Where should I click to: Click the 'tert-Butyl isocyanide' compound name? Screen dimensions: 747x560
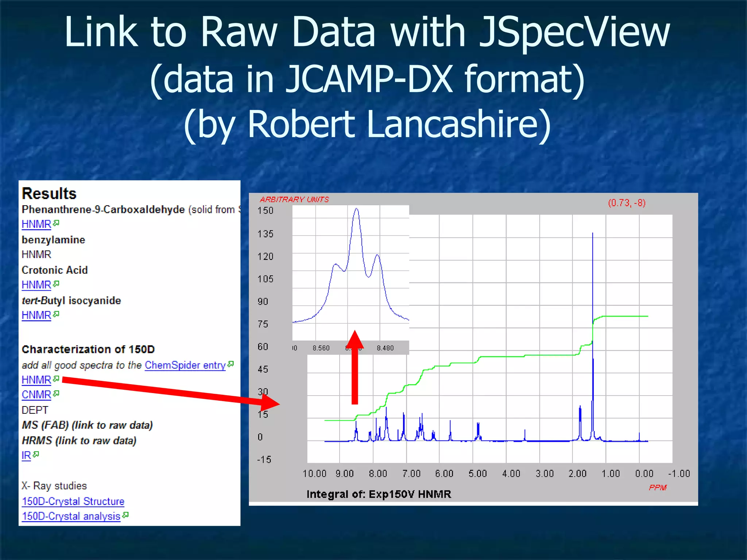(x=71, y=301)
